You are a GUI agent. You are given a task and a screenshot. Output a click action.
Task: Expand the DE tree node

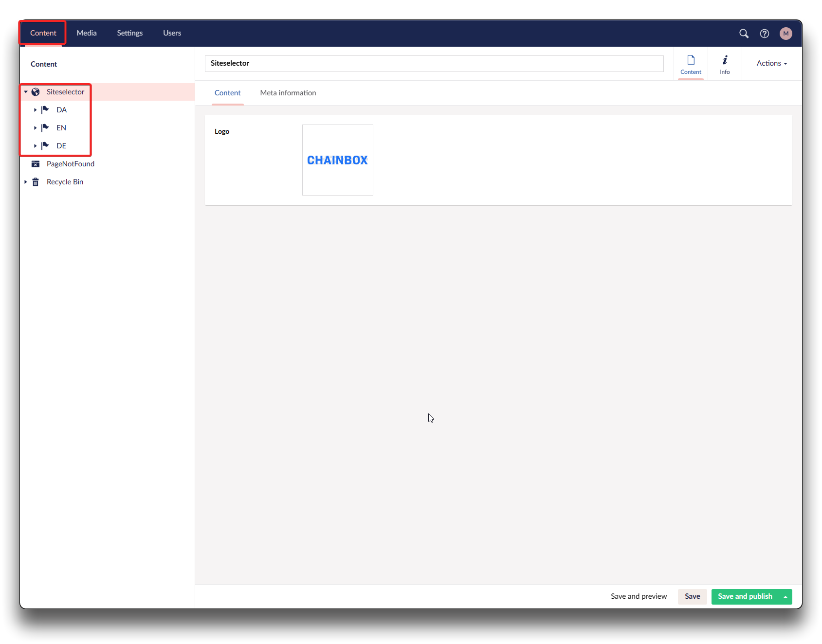35,146
